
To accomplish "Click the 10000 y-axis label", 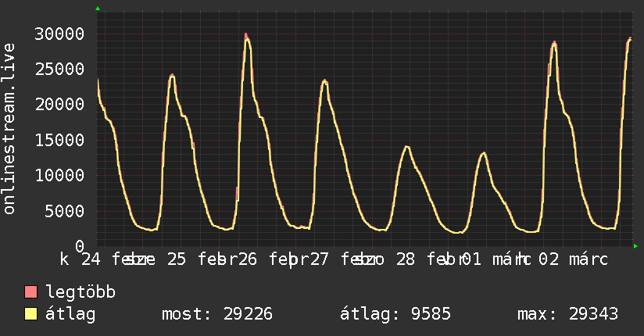I will (59, 176).
